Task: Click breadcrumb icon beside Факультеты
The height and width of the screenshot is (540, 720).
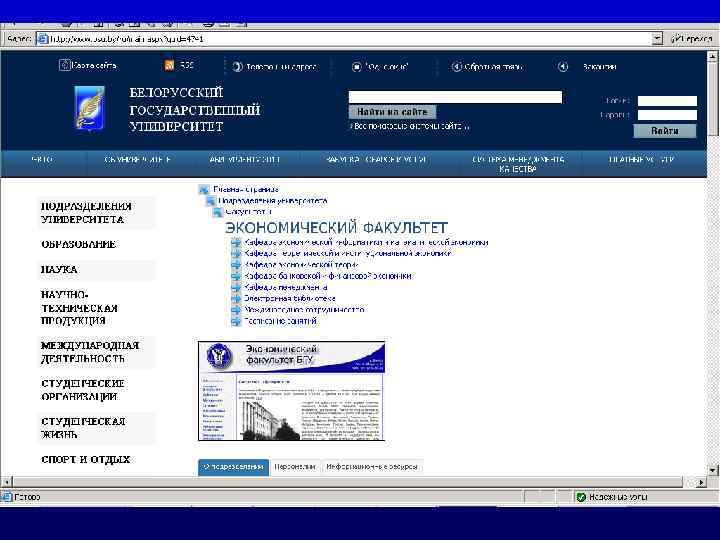Action: (218, 212)
